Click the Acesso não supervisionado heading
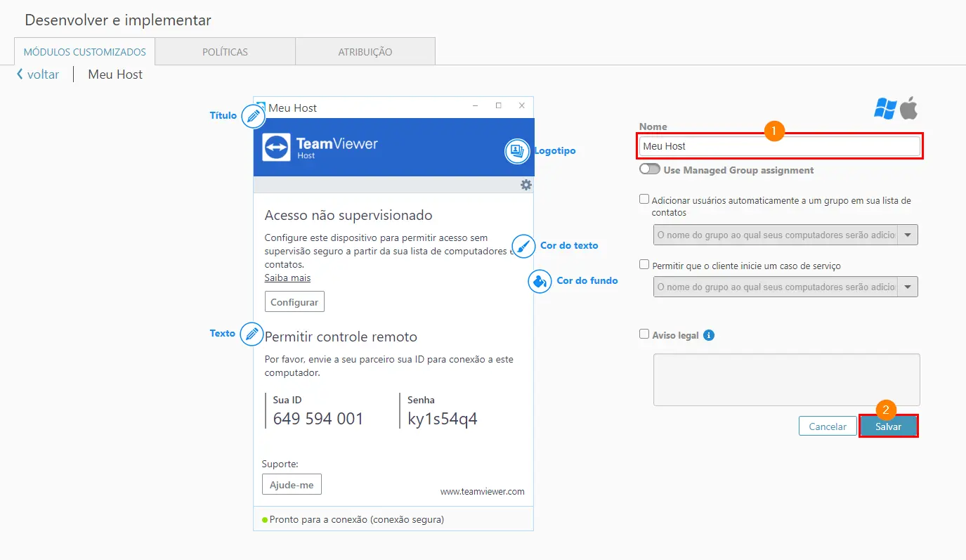Screen dimensions: 966x560 348,215
